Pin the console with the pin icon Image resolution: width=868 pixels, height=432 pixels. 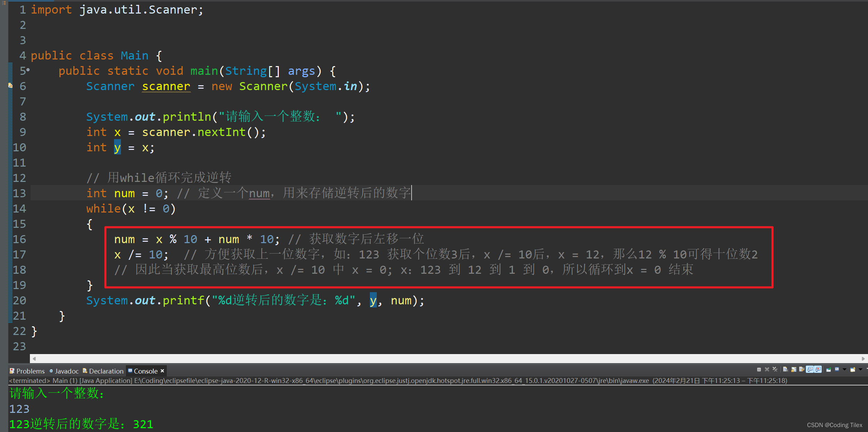(x=828, y=369)
